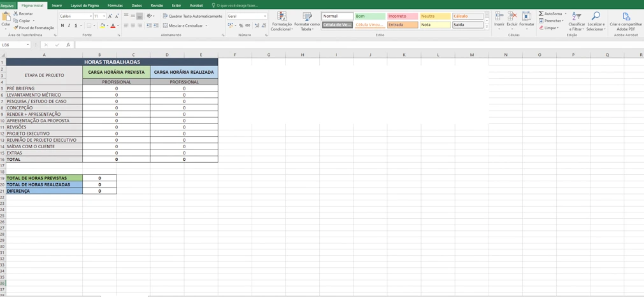Click Inserir cells icon
The image size is (644, 297).
499,19
